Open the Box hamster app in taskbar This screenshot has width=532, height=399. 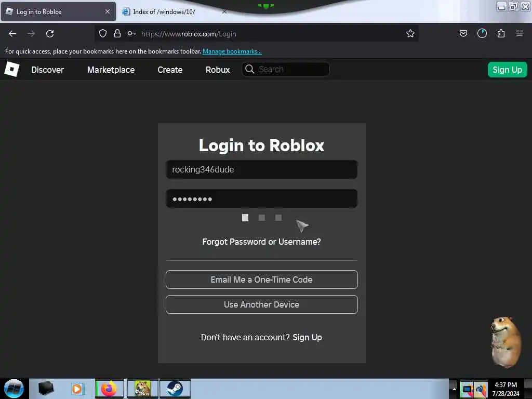point(143,389)
